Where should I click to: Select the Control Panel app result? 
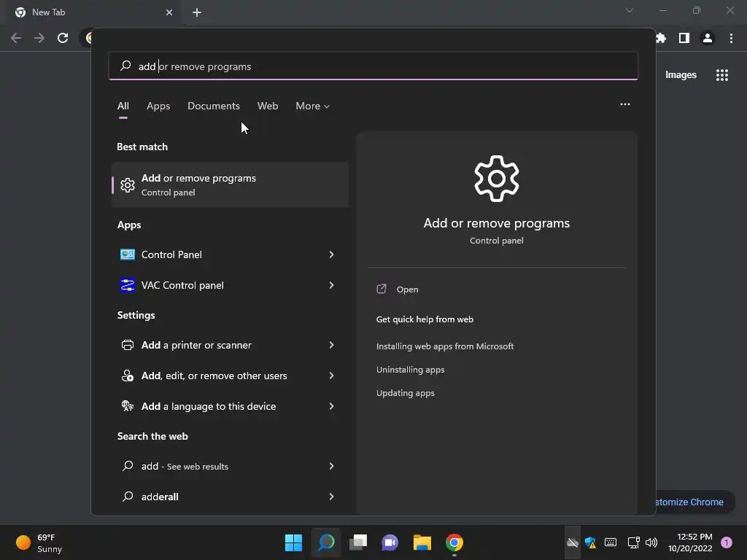[230, 254]
